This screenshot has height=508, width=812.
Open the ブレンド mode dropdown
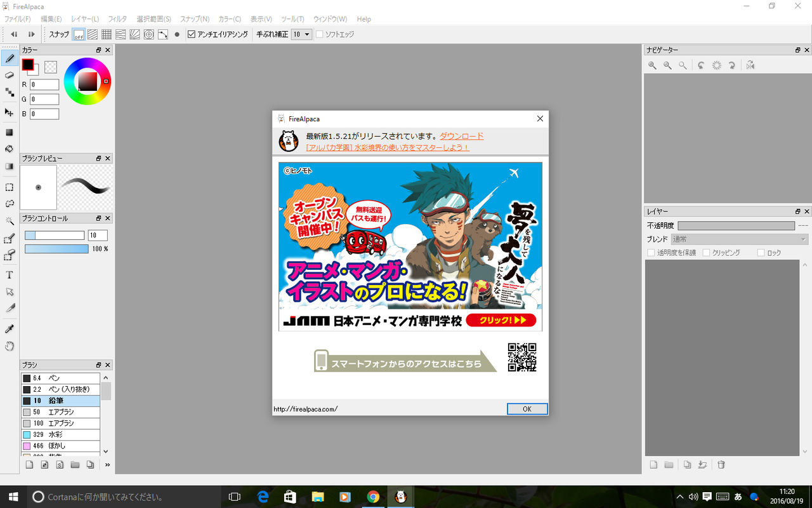740,239
